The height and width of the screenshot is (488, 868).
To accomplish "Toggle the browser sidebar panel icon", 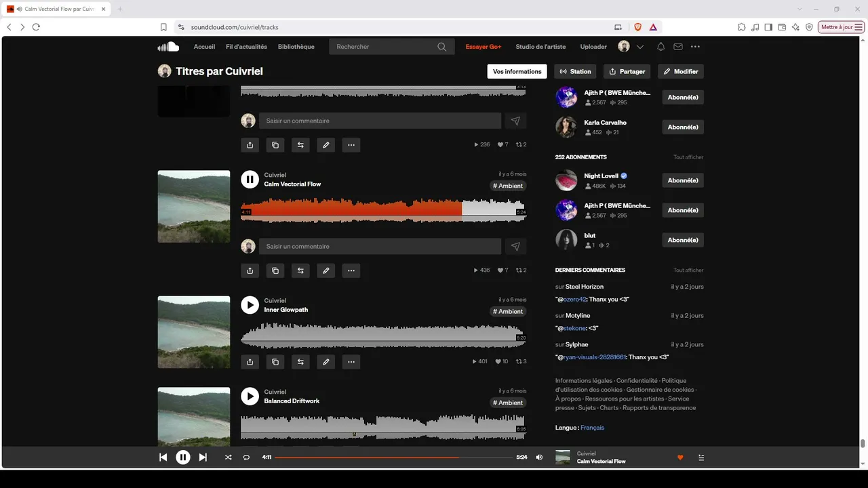I will tap(768, 27).
